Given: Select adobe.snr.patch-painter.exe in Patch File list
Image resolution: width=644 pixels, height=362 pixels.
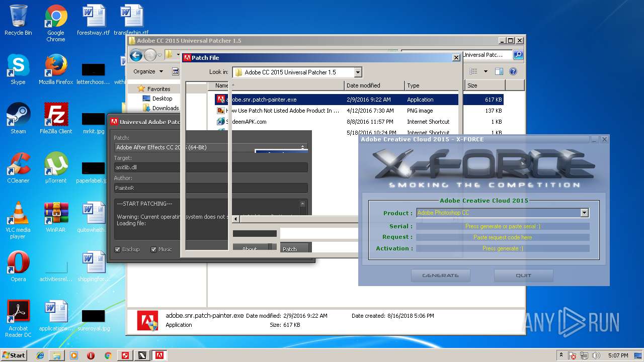Looking at the screenshot, I should 337,100.
